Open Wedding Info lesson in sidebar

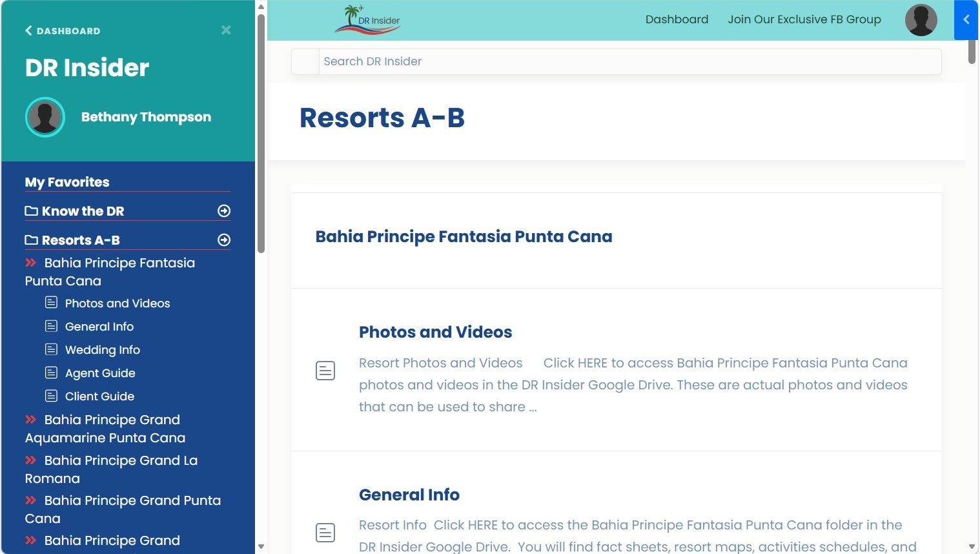[103, 350]
